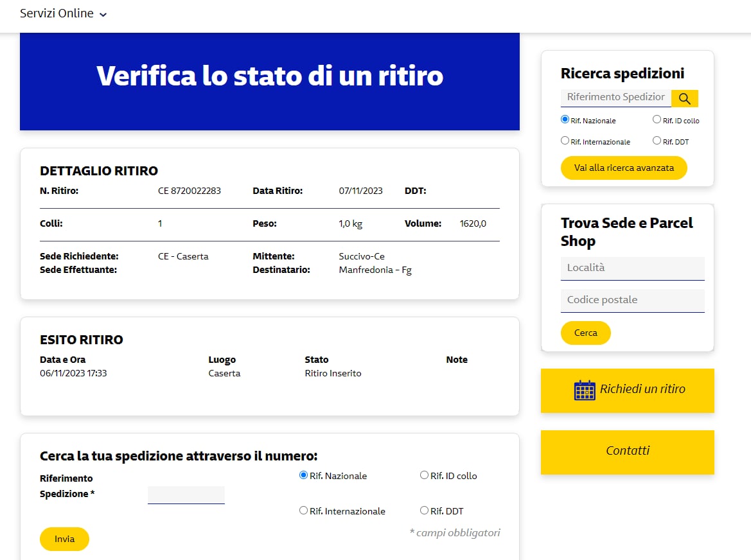
Task: Open the Servizi Online menu
Action: point(63,13)
